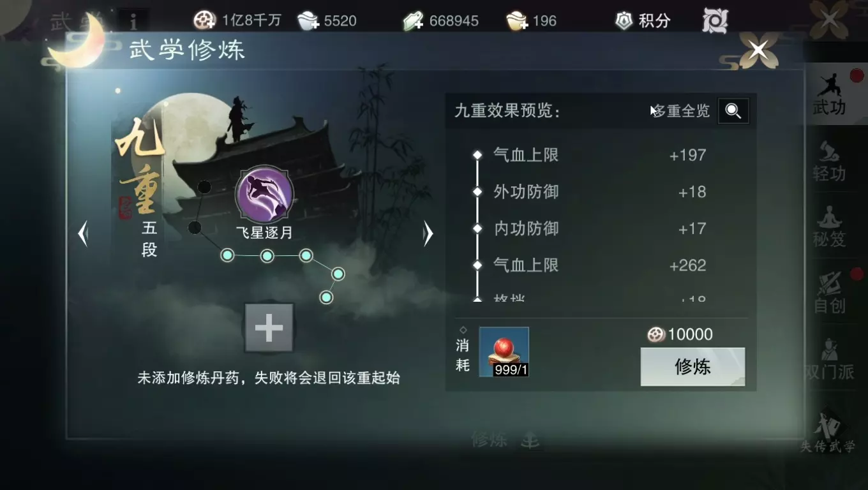The width and height of the screenshot is (868, 490).
Task: Select the last lit cultivation node
Action: pos(228,256)
